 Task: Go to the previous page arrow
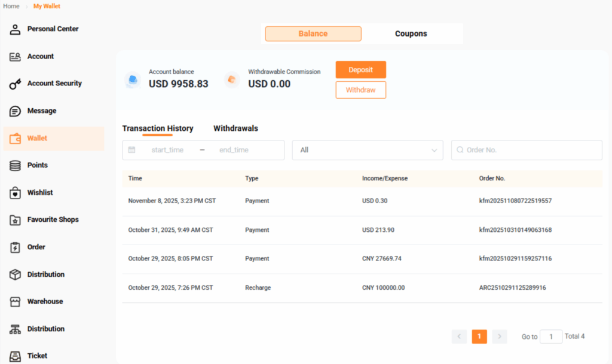(459, 337)
